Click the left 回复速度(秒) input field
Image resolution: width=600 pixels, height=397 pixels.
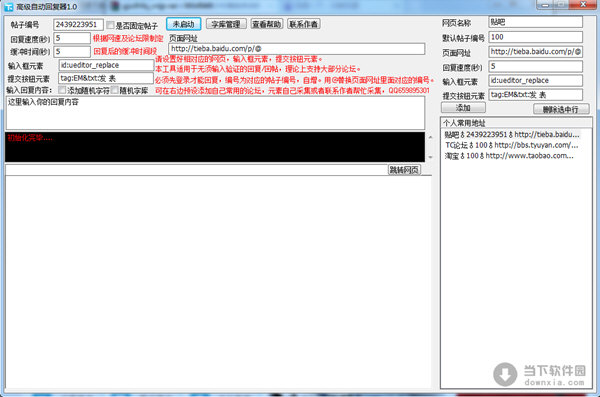click(x=72, y=38)
